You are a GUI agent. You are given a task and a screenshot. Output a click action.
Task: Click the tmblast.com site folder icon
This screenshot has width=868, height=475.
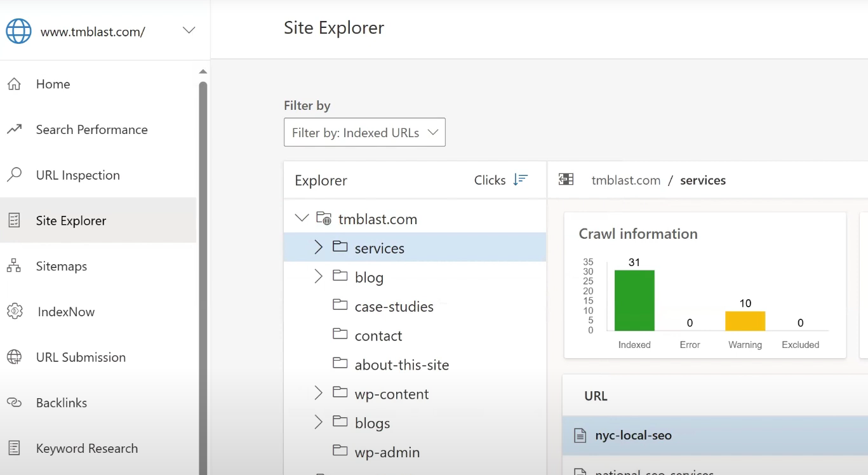pyautogui.click(x=324, y=218)
